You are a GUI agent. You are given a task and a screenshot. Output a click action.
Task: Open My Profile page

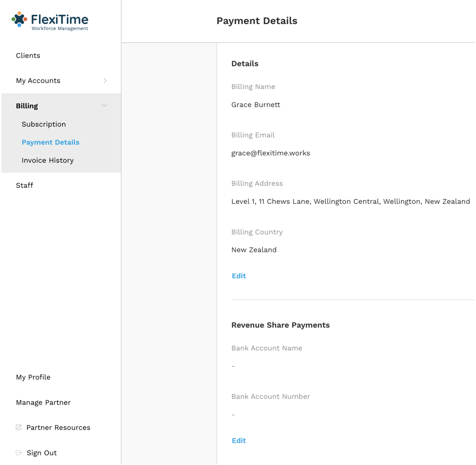[x=33, y=377]
